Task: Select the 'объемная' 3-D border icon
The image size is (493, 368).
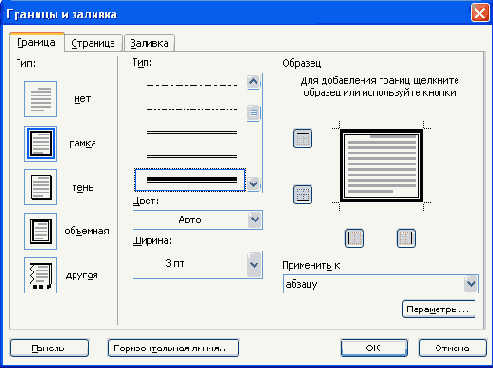Action: point(40,231)
